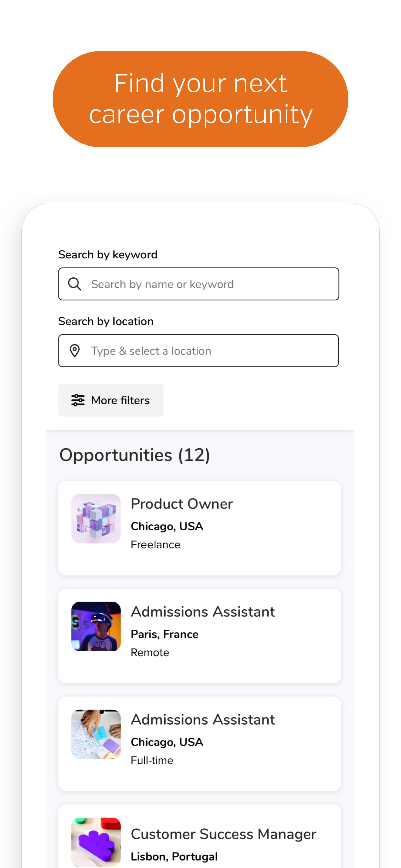This screenshot has width=401, height=868.
Task: Open the Customer Success Manager listing
Action: (x=223, y=834)
